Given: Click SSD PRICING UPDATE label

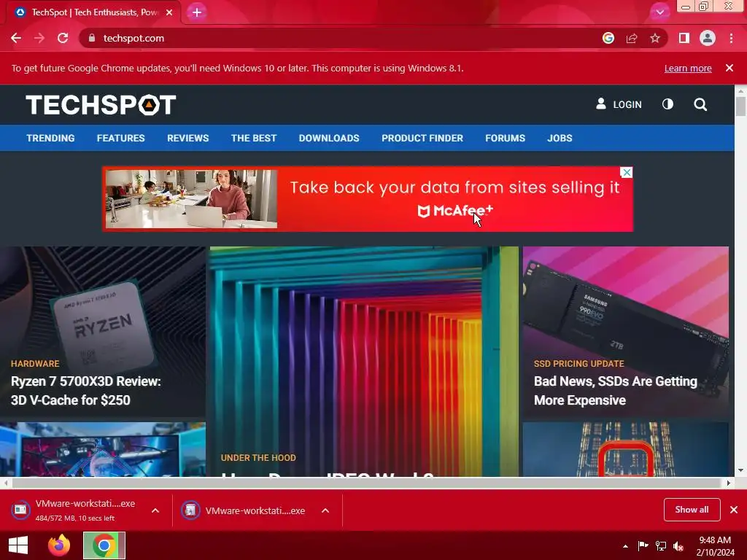Looking at the screenshot, I should pos(578,363).
